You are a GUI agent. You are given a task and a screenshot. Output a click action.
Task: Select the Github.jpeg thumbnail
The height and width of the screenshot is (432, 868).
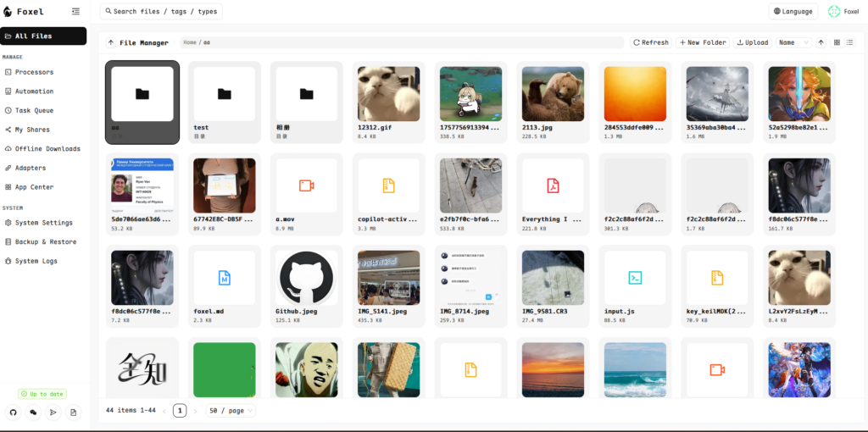coord(307,278)
